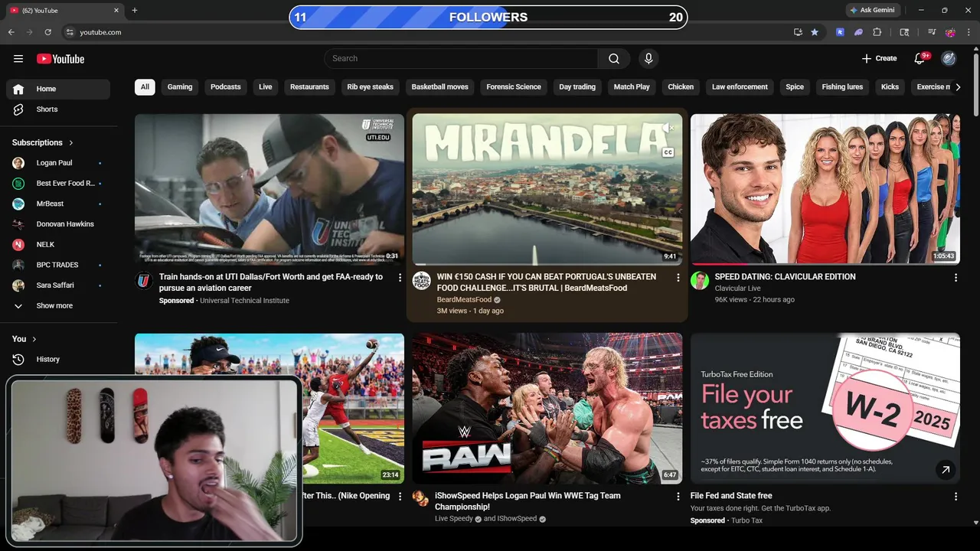Open the Chrome extensions puzzle icon
This screenshot has height=551, width=980.
click(x=877, y=32)
